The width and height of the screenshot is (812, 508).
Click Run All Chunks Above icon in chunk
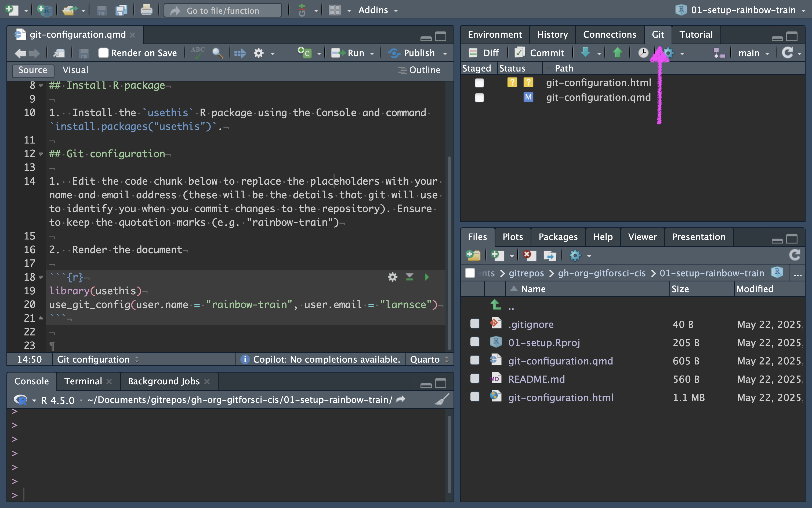409,277
